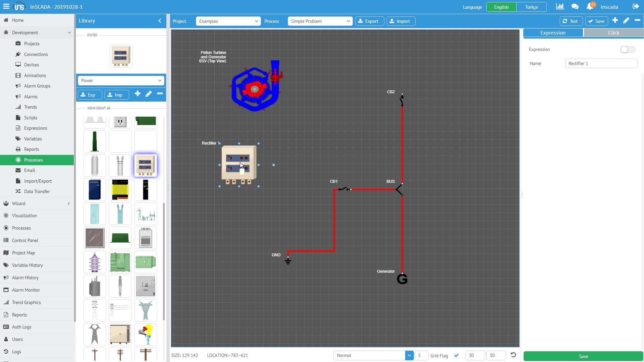The height and width of the screenshot is (362, 644).
Task: Remove the library item with the minus
Action: pos(160,94)
